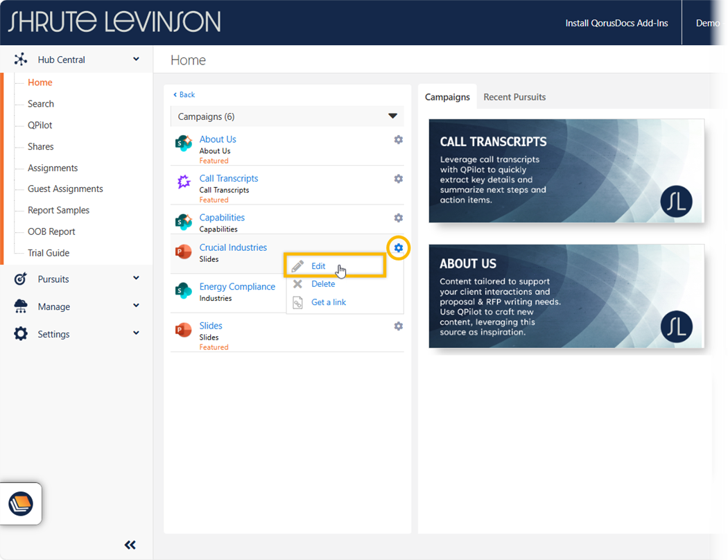Click the PowerPoint icon next to Crucial Industries
Viewport: 728px width, 560px height.
183,252
